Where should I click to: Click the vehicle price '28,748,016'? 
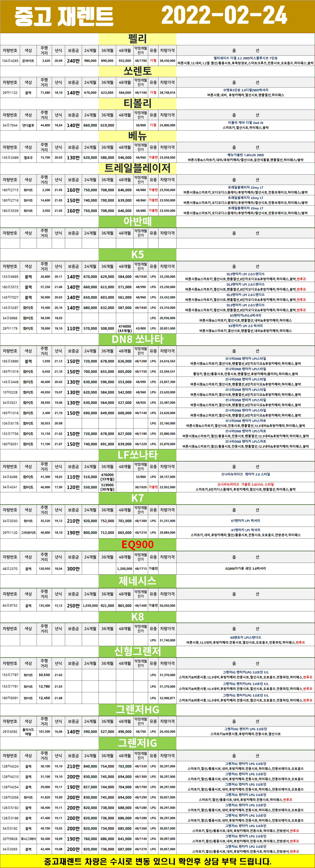click(x=167, y=93)
